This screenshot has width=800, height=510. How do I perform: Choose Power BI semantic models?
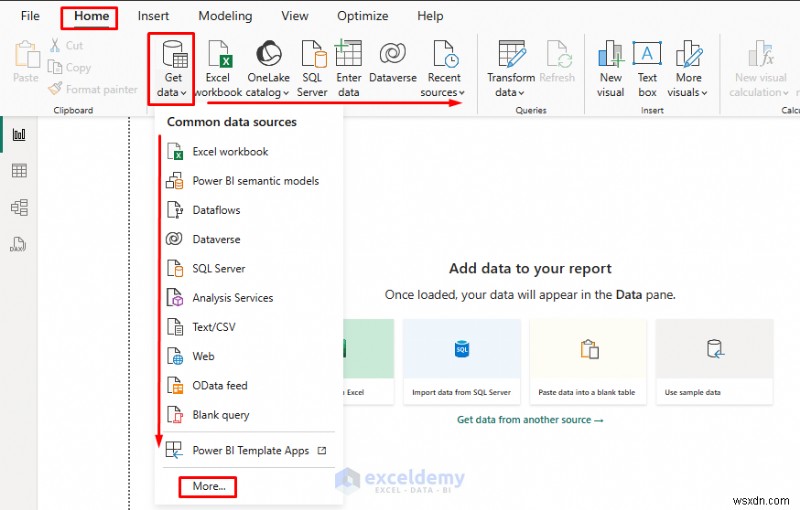point(248,181)
